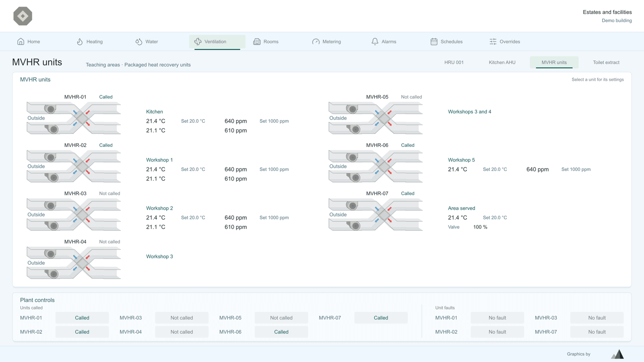Click the Overrides sliders icon
644x362 pixels.
(493, 41)
